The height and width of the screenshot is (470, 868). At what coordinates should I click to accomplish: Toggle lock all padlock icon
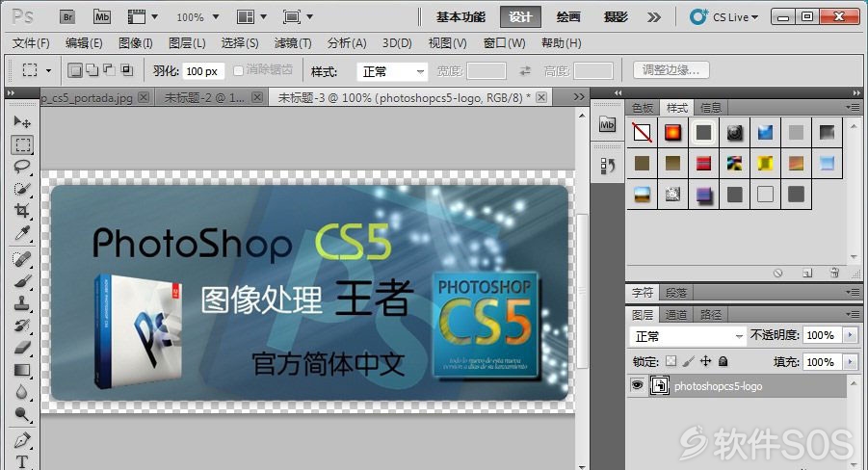[723, 361]
